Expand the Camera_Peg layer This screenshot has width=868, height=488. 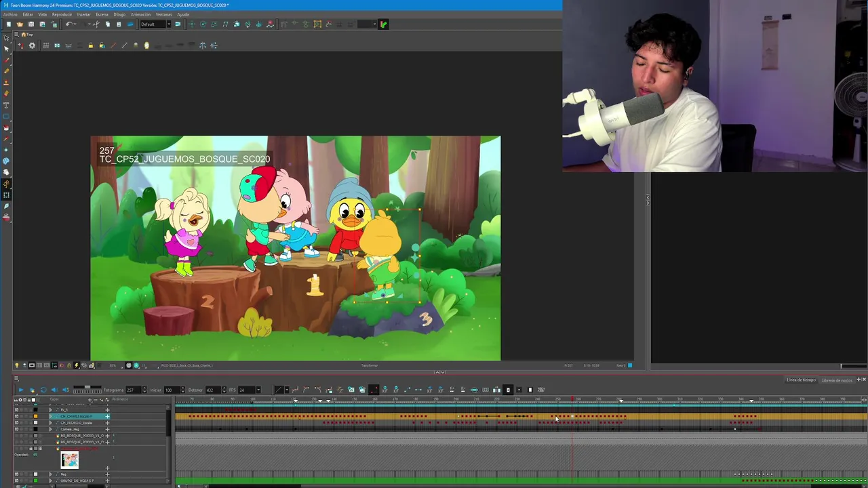[x=50, y=429]
